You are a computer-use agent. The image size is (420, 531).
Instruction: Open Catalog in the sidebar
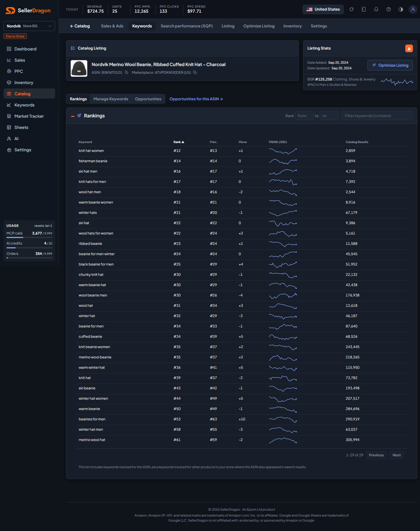tap(29, 94)
